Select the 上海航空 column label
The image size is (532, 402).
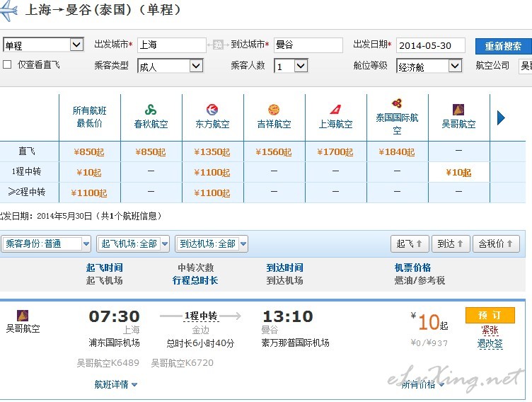tap(335, 124)
